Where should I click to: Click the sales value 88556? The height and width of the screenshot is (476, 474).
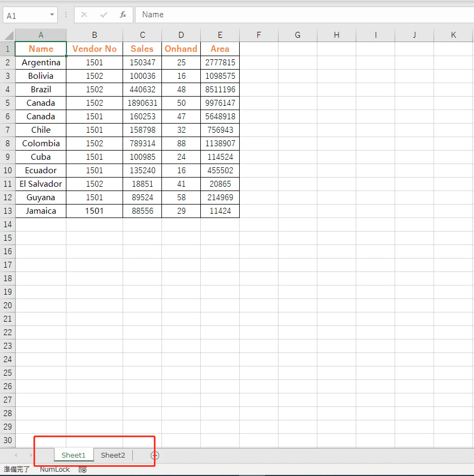click(143, 210)
